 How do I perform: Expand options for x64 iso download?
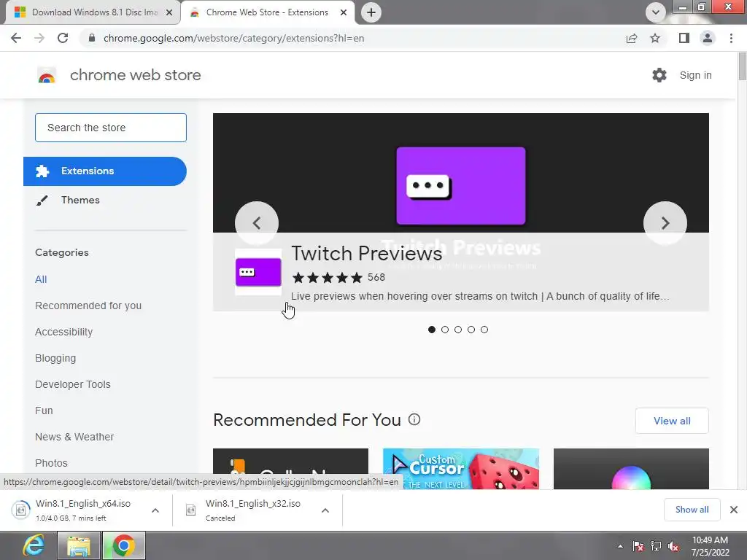(x=155, y=510)
